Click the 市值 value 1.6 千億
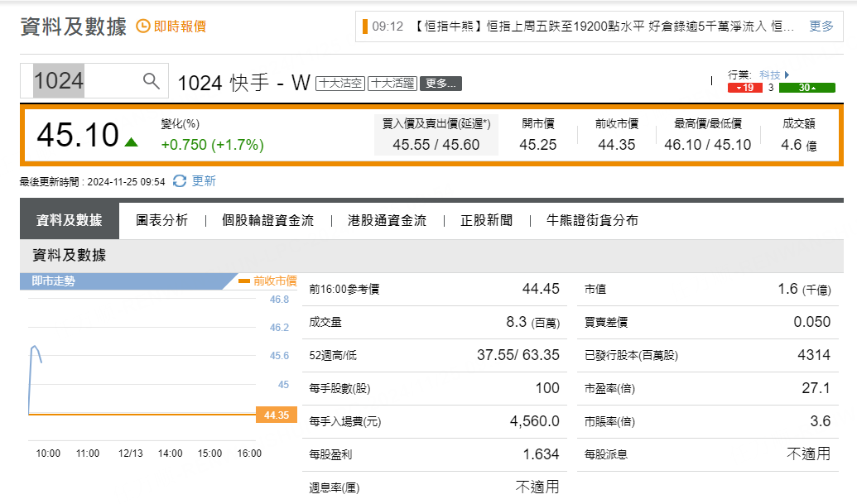Screen dimensions: 857x504 click(804, 289)
